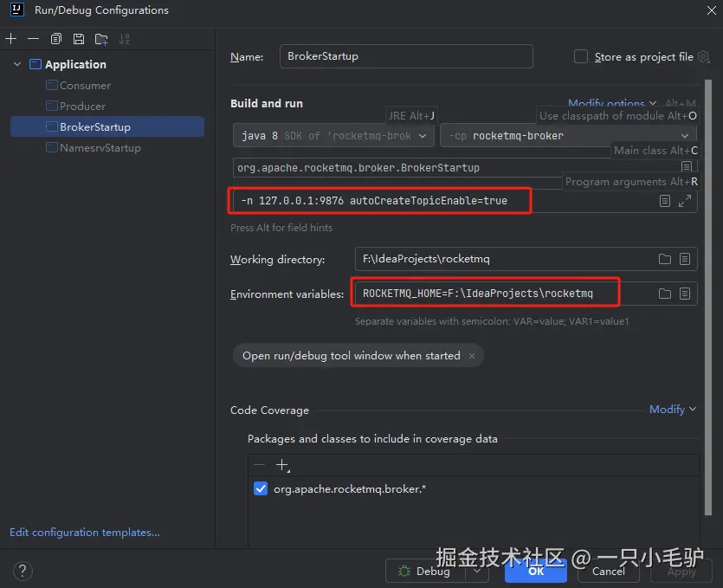The height and width of the screenshot is (588, 723).
Task: Browse for the main class with list icon
Action: point(686,166)
